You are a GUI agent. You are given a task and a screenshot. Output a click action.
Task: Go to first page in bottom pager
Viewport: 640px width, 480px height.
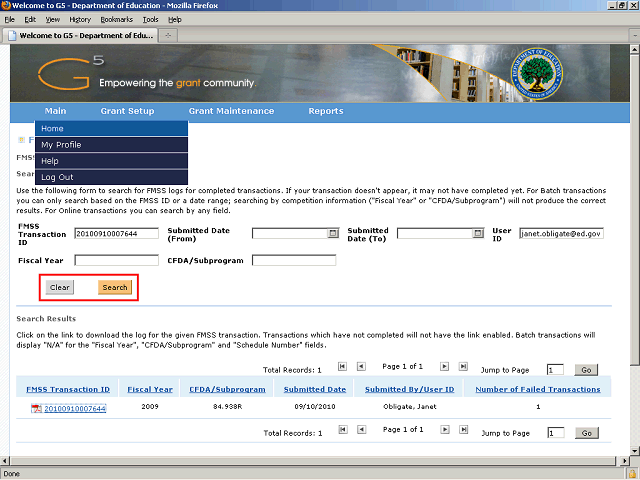click(x=343, y=429)
